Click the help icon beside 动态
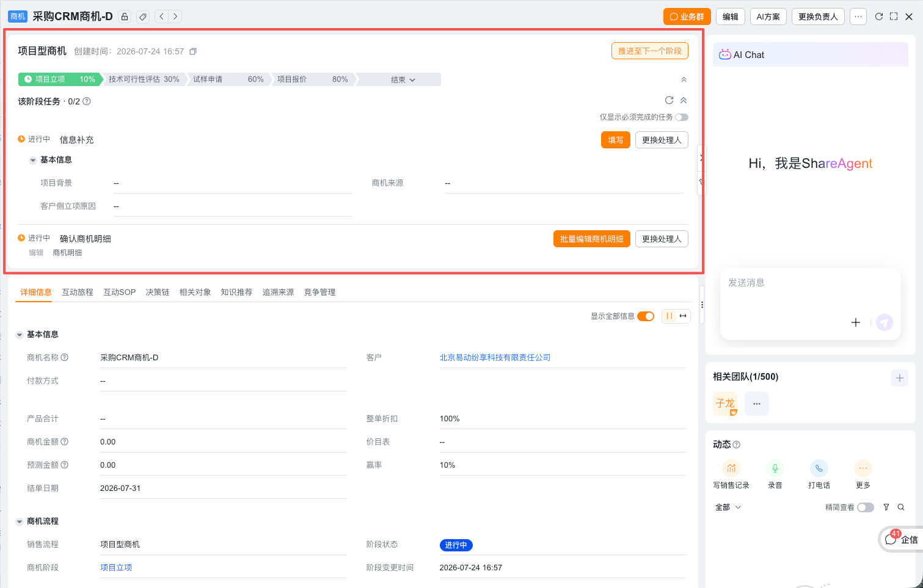 click(737, 445)
